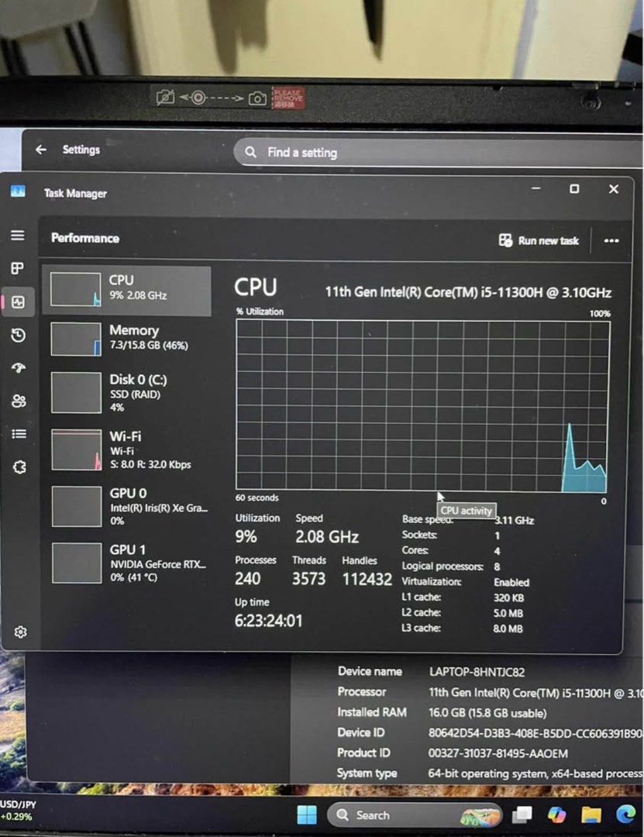Select the Memory performance item
644x837 pixels.
pos(127,339)
